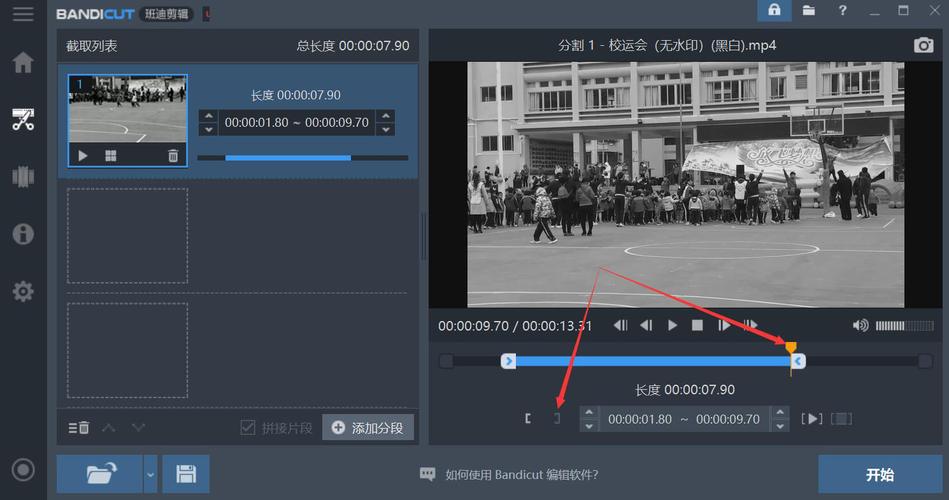Play the video preview
The height and width of the screenshot is (500, 949).
coord(672,326)
